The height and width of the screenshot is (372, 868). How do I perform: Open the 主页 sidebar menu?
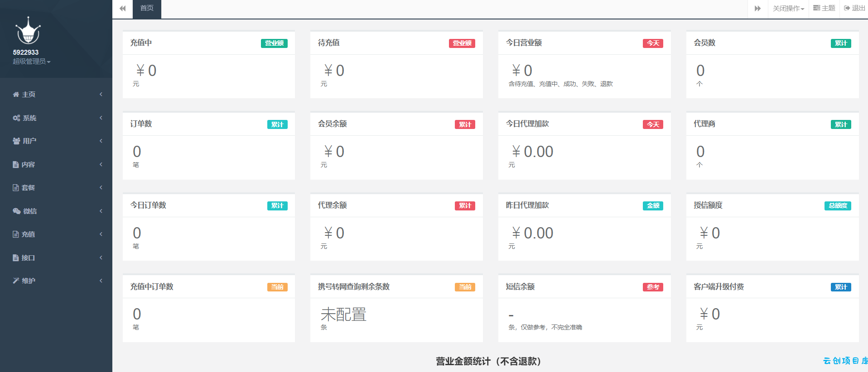(56, 95)
